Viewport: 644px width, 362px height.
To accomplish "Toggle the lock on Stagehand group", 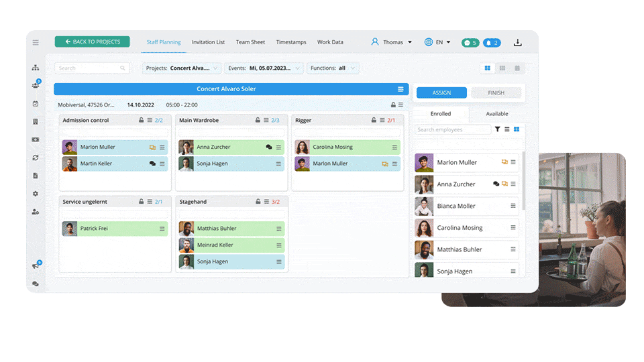I will point(257,201).
